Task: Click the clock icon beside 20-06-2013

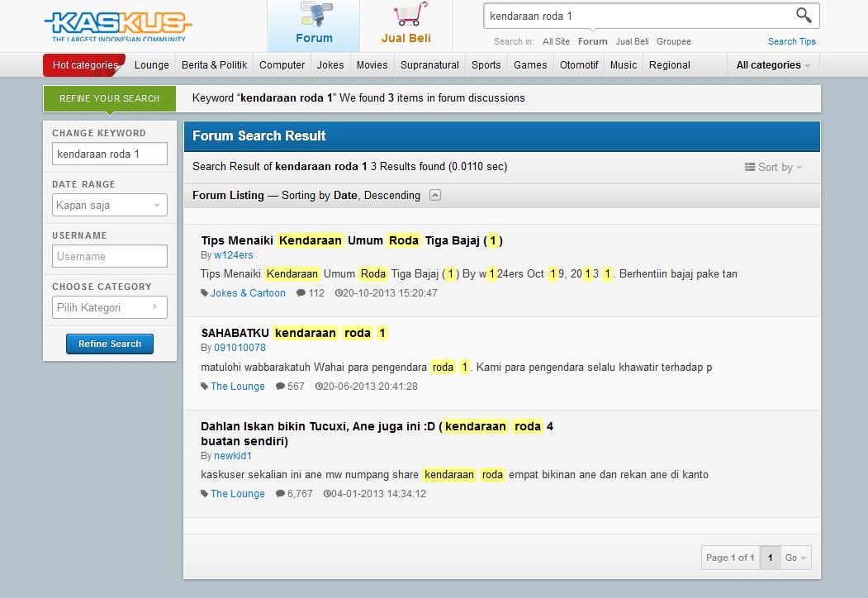Action: point(318,386)
